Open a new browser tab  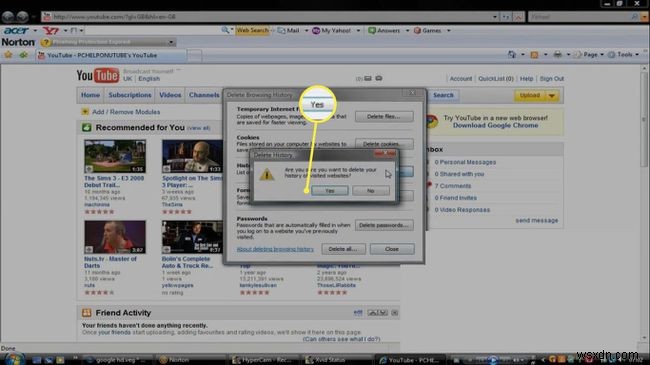(194, 55)
